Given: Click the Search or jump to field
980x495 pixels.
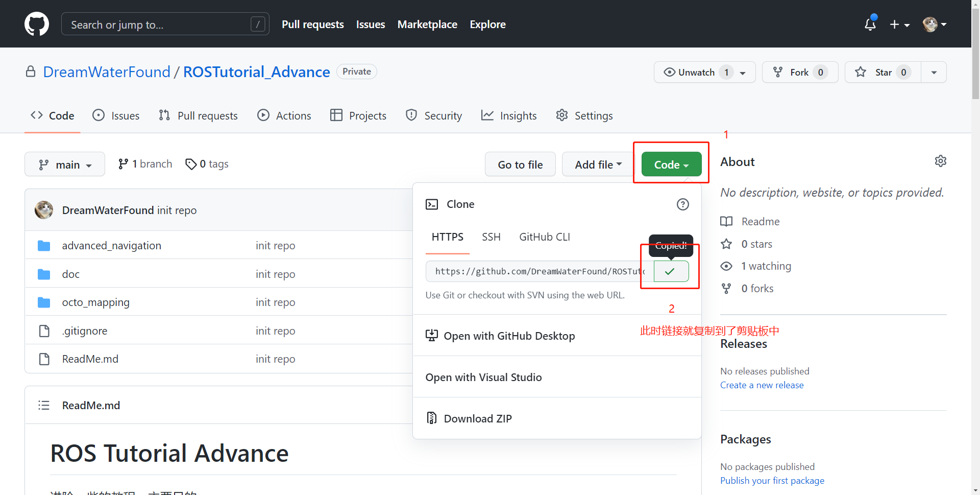Looking at the screenshot, I should point(165,24).
